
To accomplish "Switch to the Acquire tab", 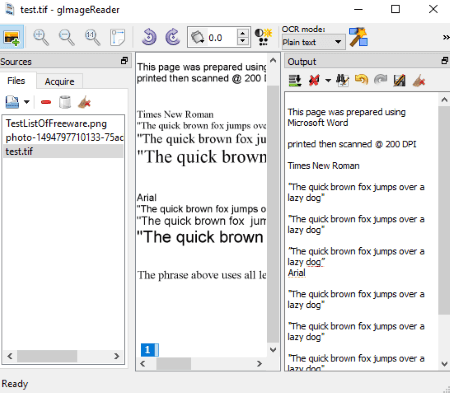I will [x=59, y=81].
